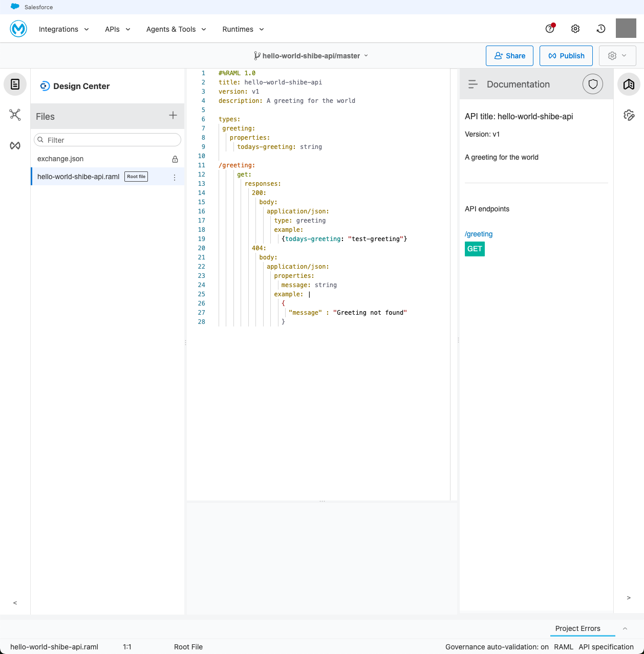This screenshot has width=644, height=654.
Task: Click '"Greeting not found"' text in editor
Action: pos(370,313)
